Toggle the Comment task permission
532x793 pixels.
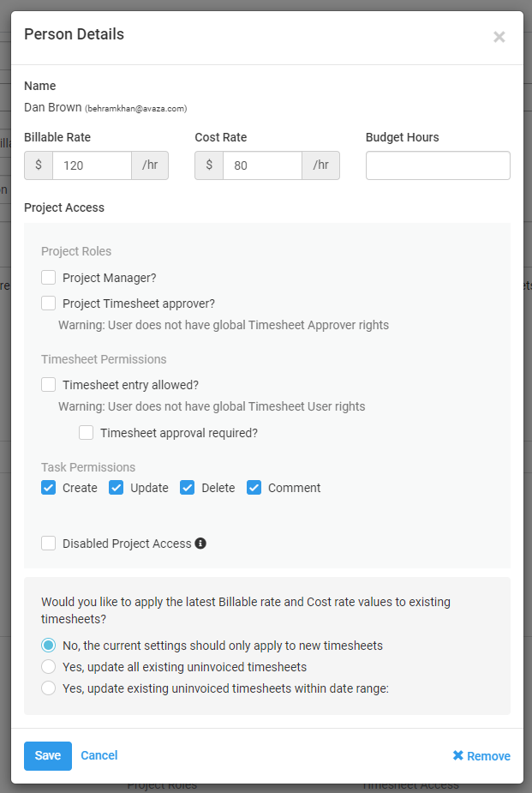254,488
